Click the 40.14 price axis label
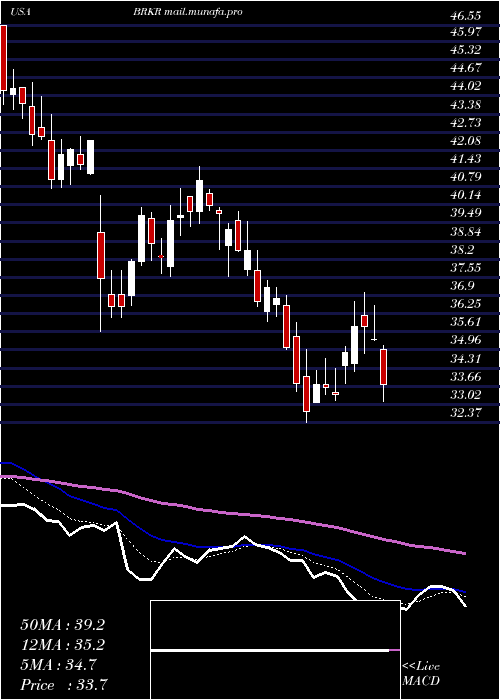This screenshot has width=500, height=700. pyautogui.click(x=465, y=195)
